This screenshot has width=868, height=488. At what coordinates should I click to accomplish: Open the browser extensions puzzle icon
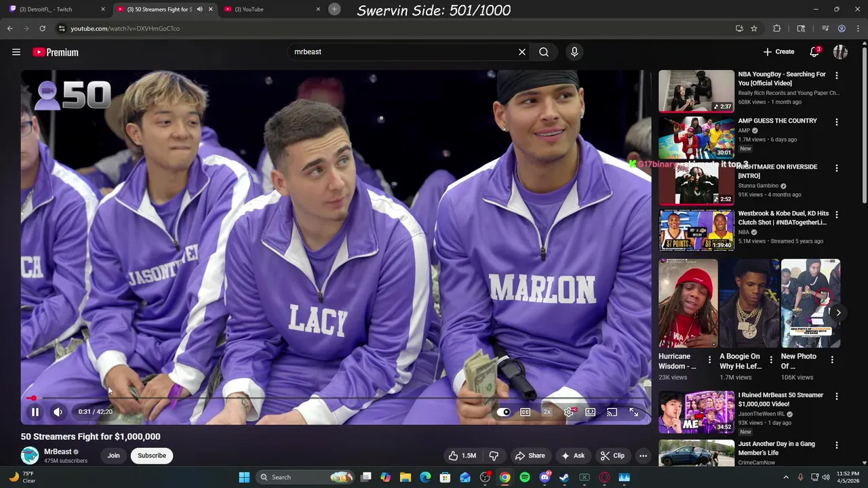(x=777, y=28)
